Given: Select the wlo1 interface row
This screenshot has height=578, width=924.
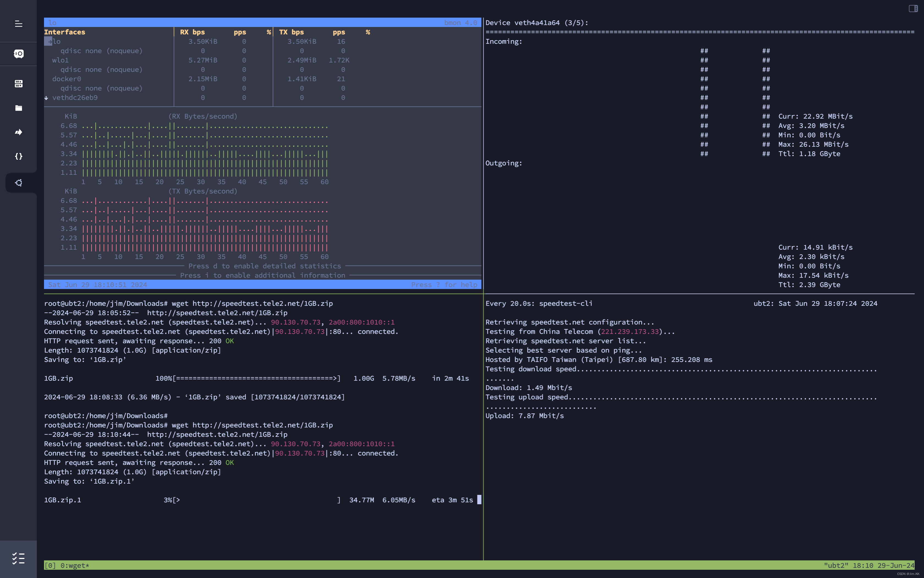Looking at the screenshot, I should click(262, 60).
